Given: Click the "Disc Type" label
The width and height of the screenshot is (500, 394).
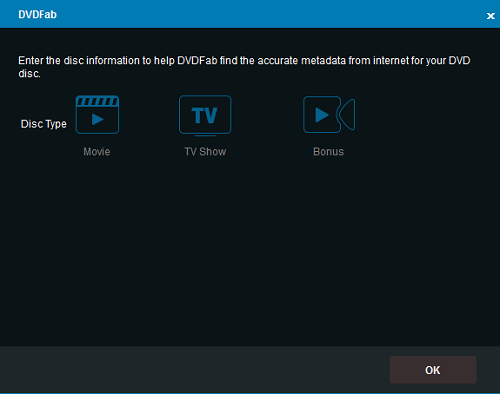Looking at the screenshot, I should pos(44,124).
